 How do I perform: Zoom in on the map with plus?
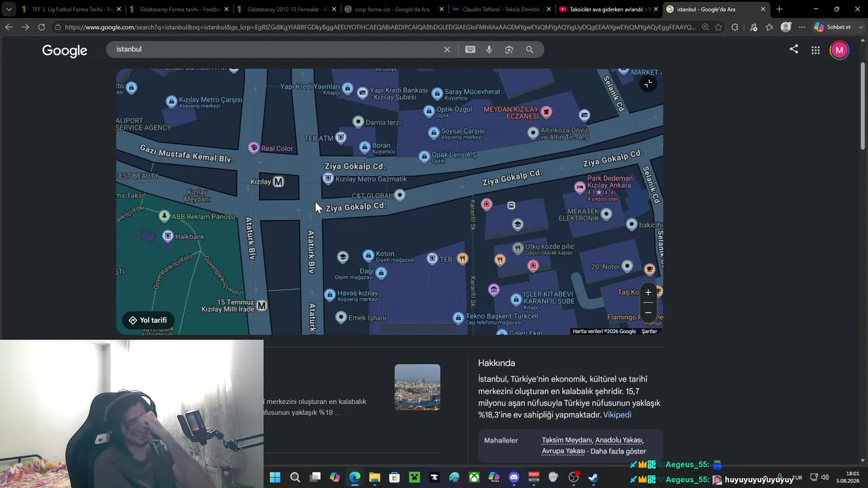click(x=648, y=292)
